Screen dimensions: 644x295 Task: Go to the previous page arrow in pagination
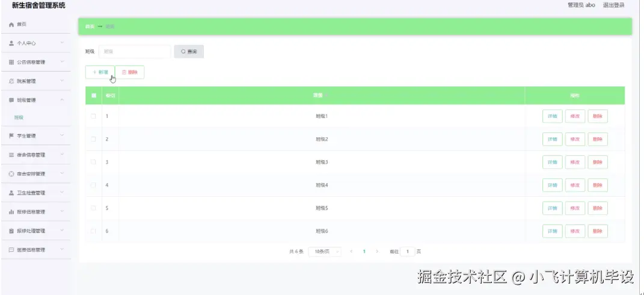351,252
